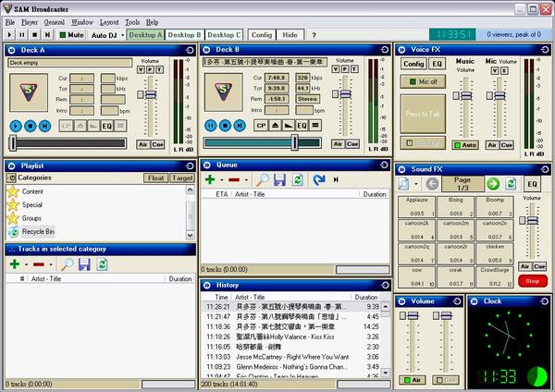Toggle the Mute button in toolbar

[x=71, y=35]
